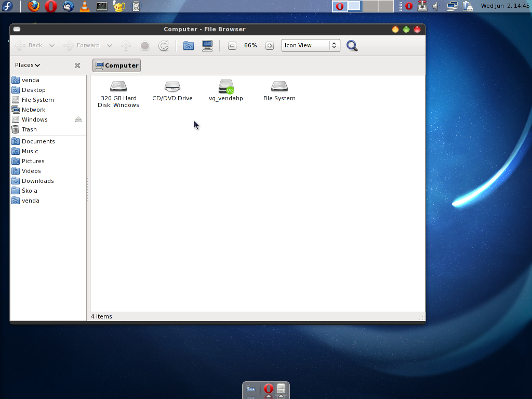Select Desktop in the Places sidebar
532x399 pixels.
point(48,90)
